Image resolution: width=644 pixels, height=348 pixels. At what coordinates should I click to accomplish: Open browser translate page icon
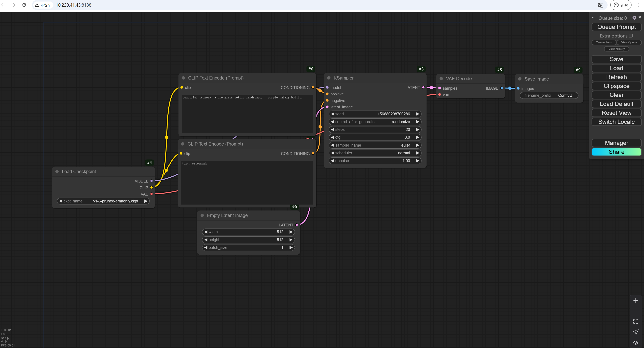click(x=600, y=5)
